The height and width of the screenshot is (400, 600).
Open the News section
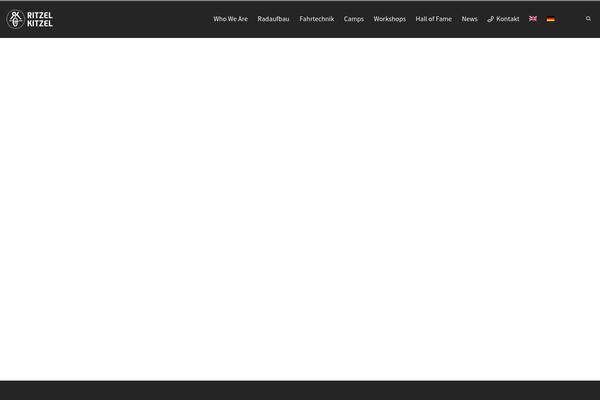(x=469, y=19)
